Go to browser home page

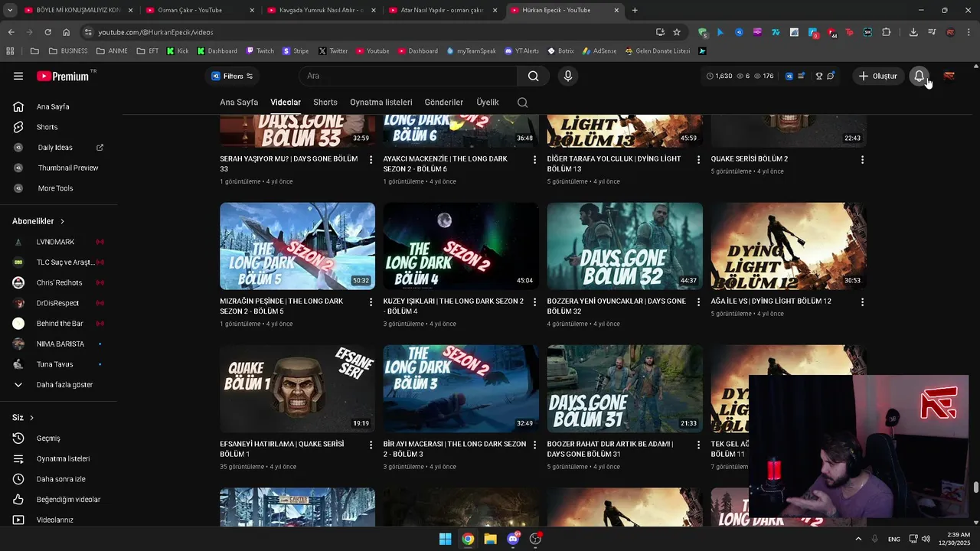coord(66,32)
